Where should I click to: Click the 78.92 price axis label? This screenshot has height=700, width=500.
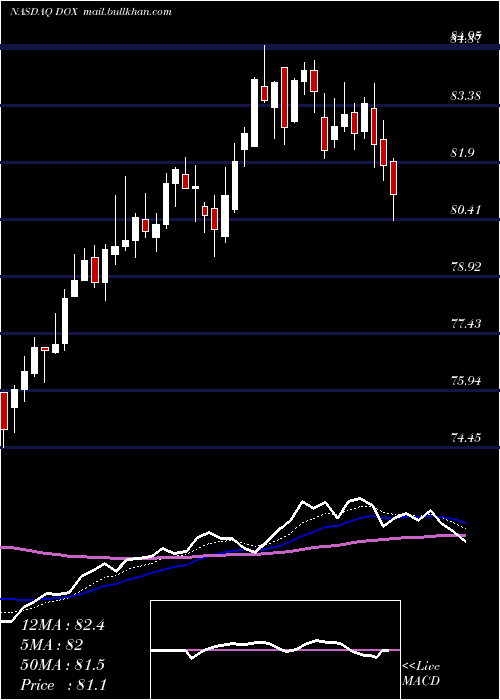[x=466, y=267]
